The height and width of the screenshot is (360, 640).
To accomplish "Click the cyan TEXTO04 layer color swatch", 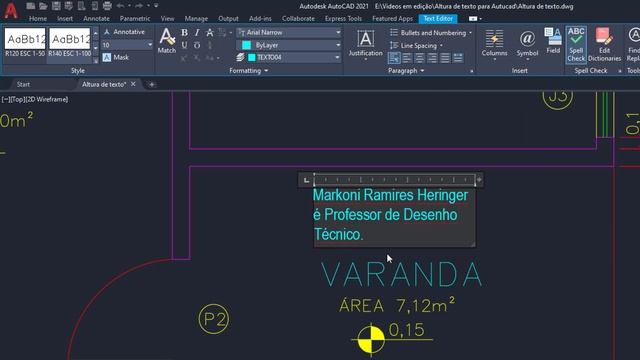I will [x=252, y=58].
